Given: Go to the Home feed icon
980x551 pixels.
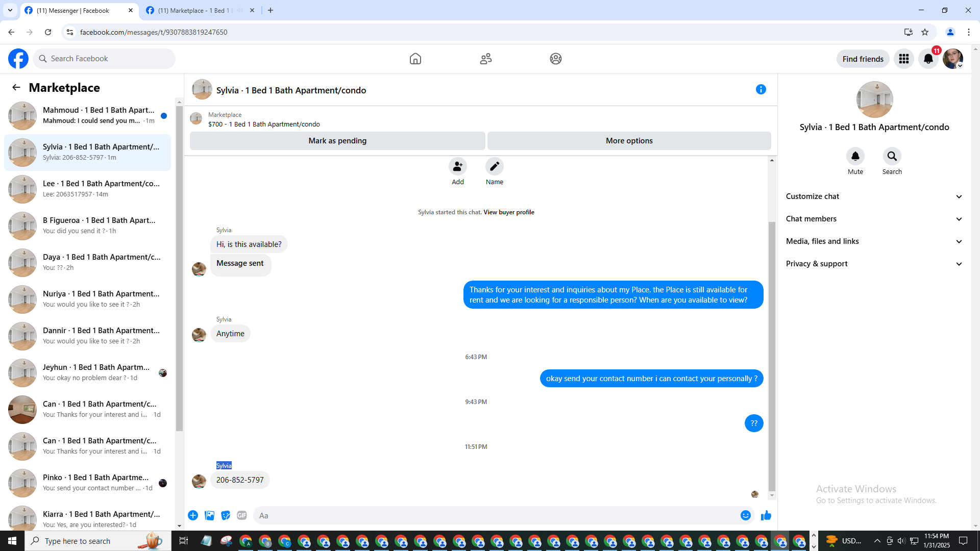Looking at the screenshot, I should (x=415, y=59).
